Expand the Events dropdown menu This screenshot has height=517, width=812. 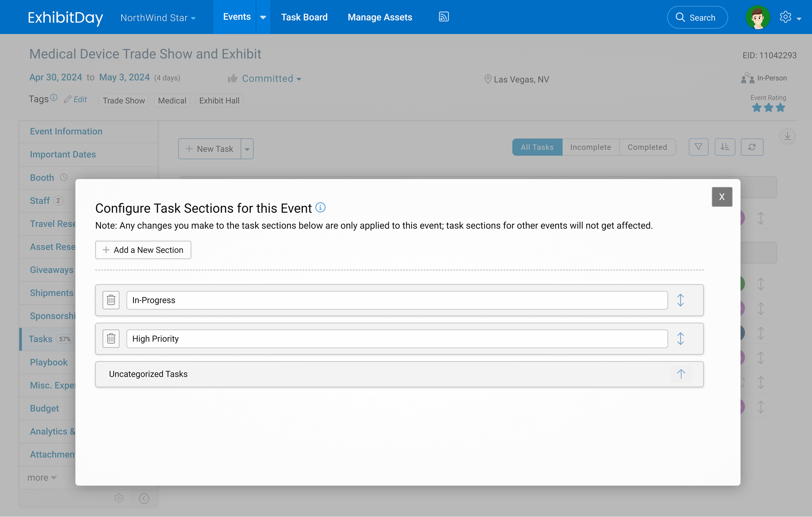(x=263, y=17)
